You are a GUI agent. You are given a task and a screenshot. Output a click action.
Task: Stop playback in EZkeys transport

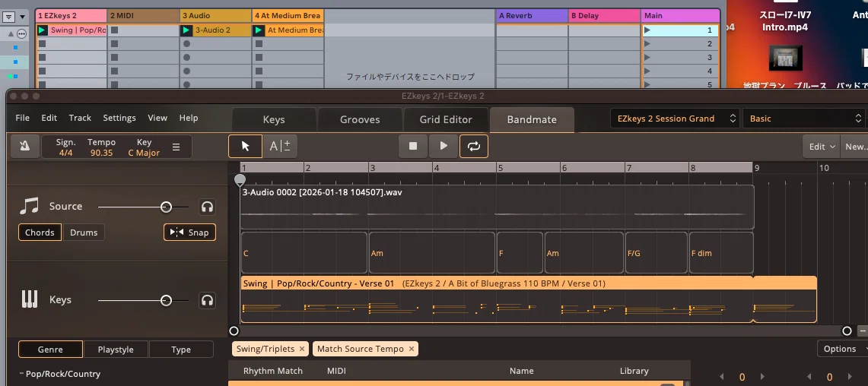point(413,146)
